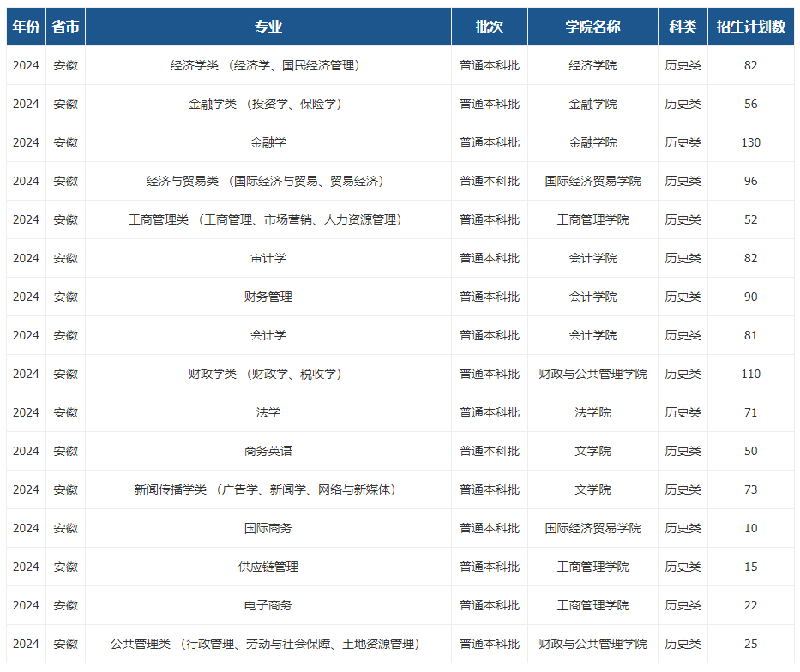The image size is (800, 672).
Task: Click enrollment number 52 for 工商管理类
Action: [x=750, y=219]
